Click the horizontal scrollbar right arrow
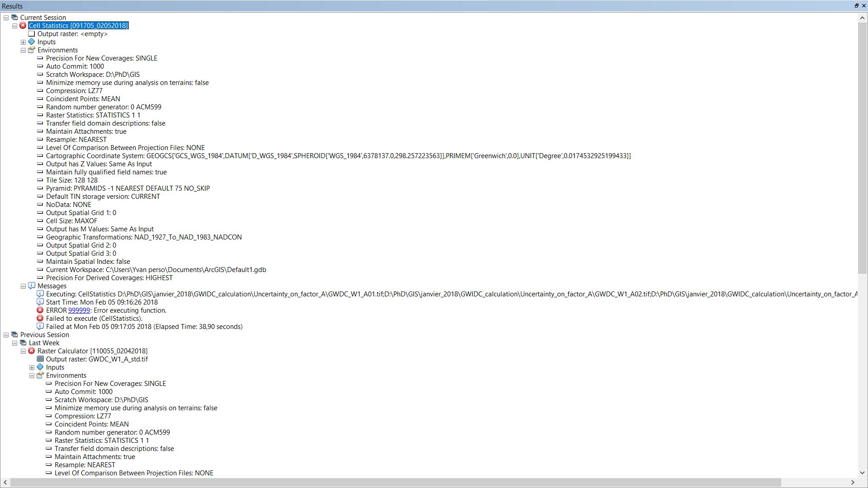 pyautogui.click(x=853, y=483)
